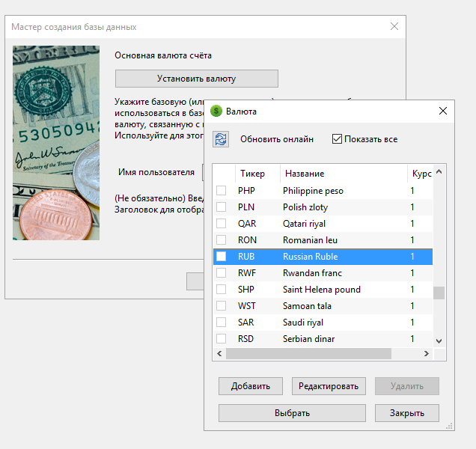Check the RUB Russian Ruble checkbox

coord(221,256)
